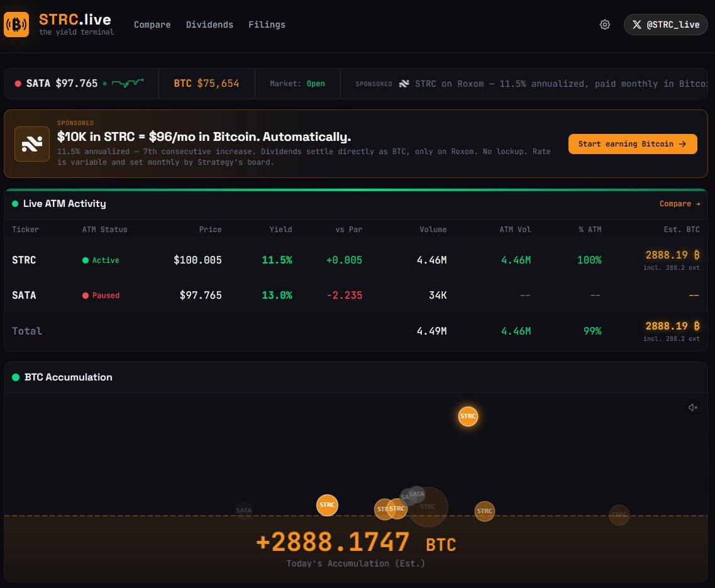This screenshot has height=588, width=715.
Task: Click the Market: Open status
Action: point(297,84)
